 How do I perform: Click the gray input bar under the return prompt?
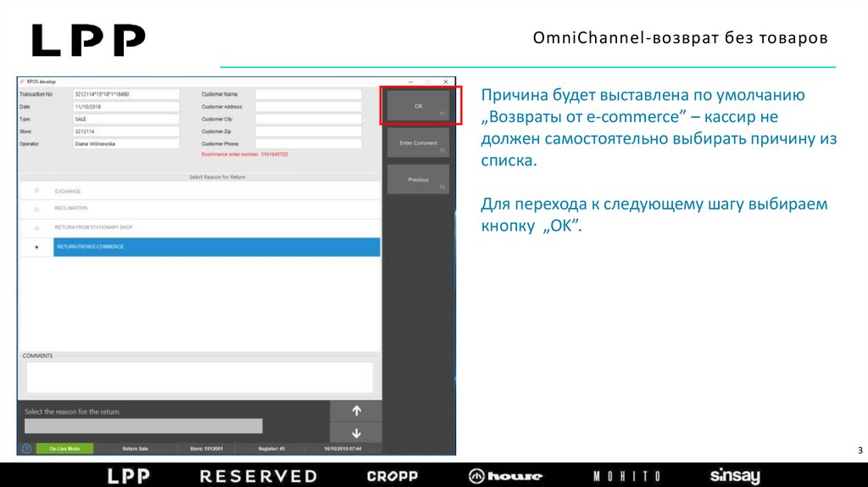coord(143,426)
